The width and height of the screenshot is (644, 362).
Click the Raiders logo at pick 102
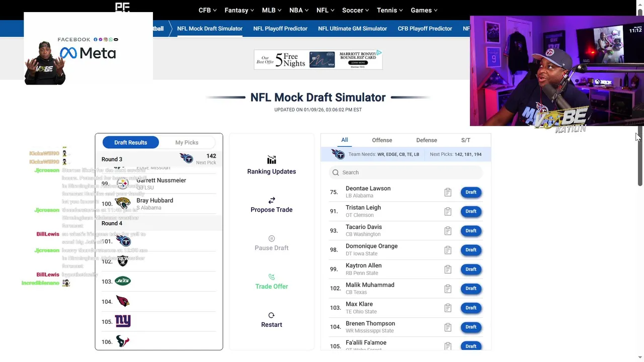(123, 261)
